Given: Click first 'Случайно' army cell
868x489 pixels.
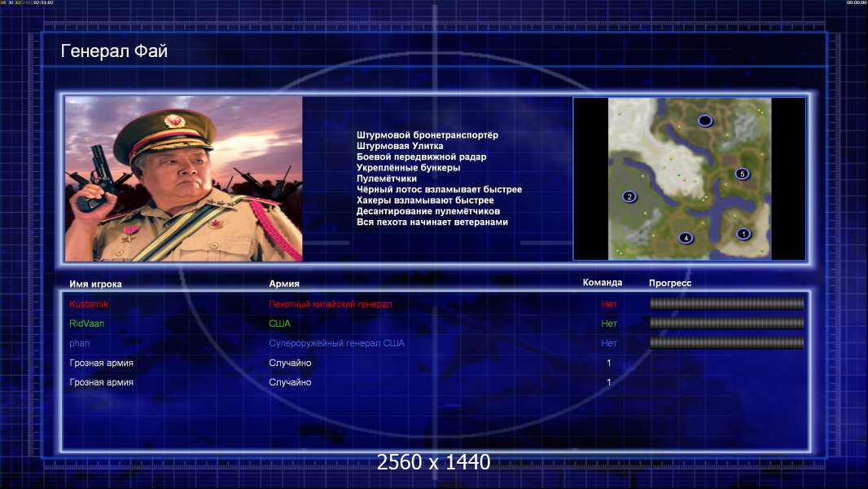Looking at the screenshot, I should click(290, 363).
